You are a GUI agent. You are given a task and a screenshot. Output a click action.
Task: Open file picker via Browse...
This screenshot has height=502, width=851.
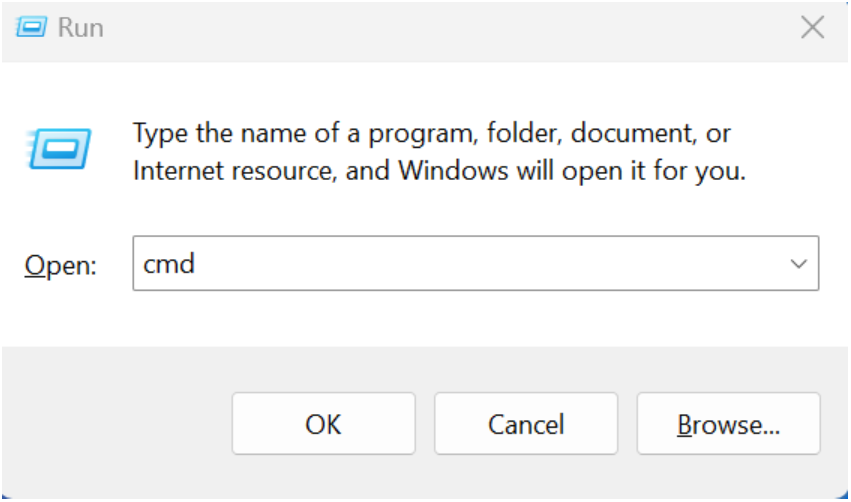pos(728,424)
